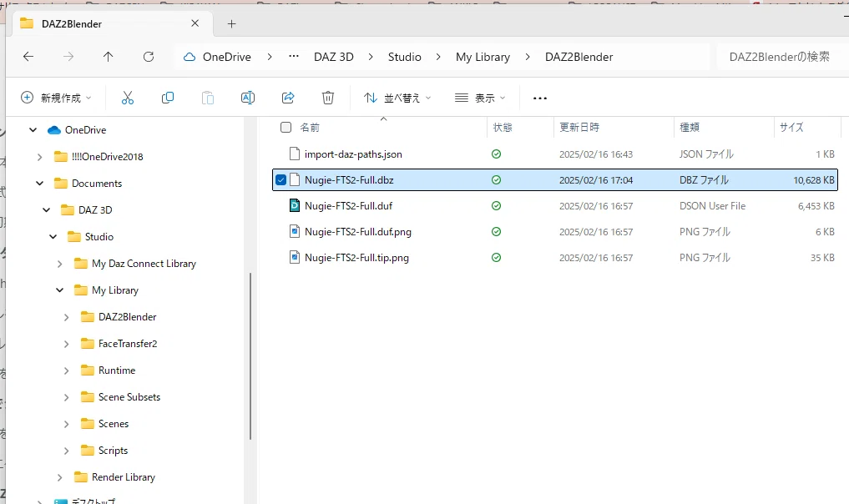849x504 pixels.
Task: Collapse the DAZ 3D tree node
Action: pos(47,210)
